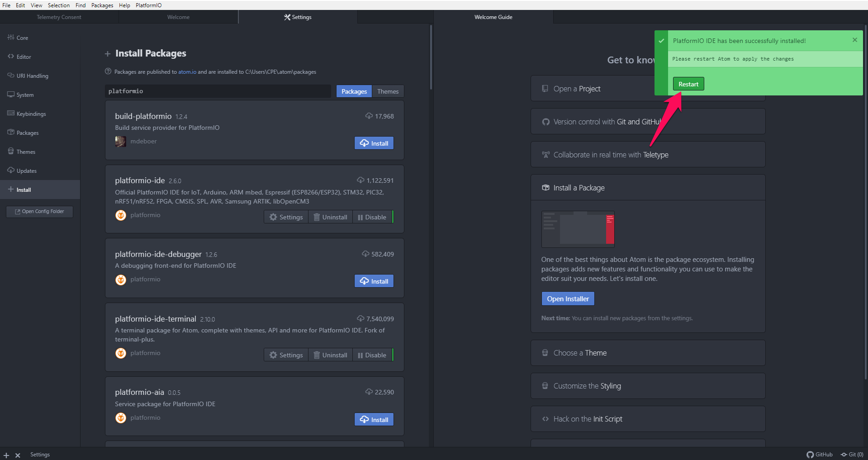
Task: Open the PlatformIO menu
Action: point(148,5)
